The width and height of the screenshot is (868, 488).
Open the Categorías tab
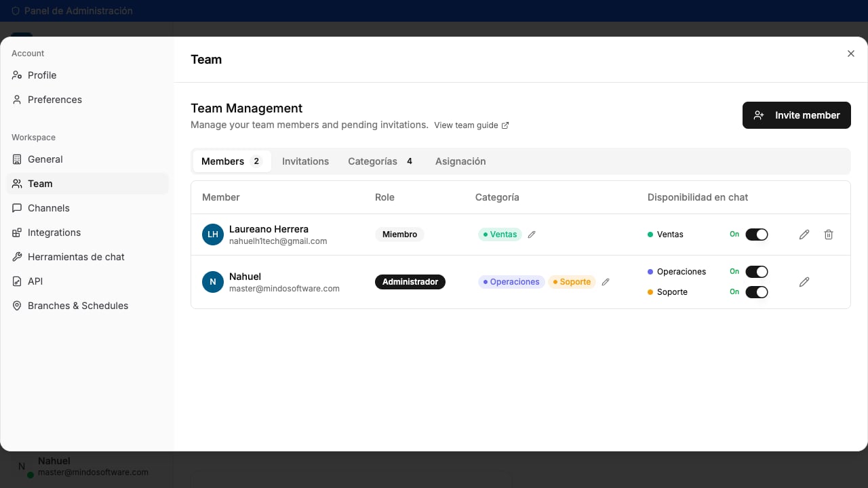coord(380,161)
